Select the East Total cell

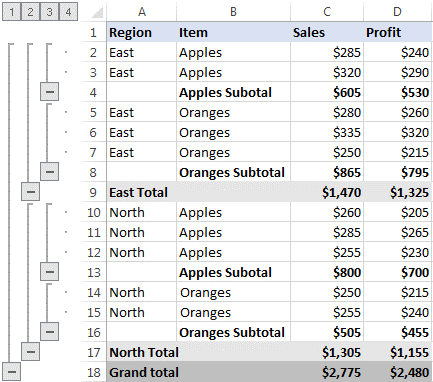(x=142, y=192)
